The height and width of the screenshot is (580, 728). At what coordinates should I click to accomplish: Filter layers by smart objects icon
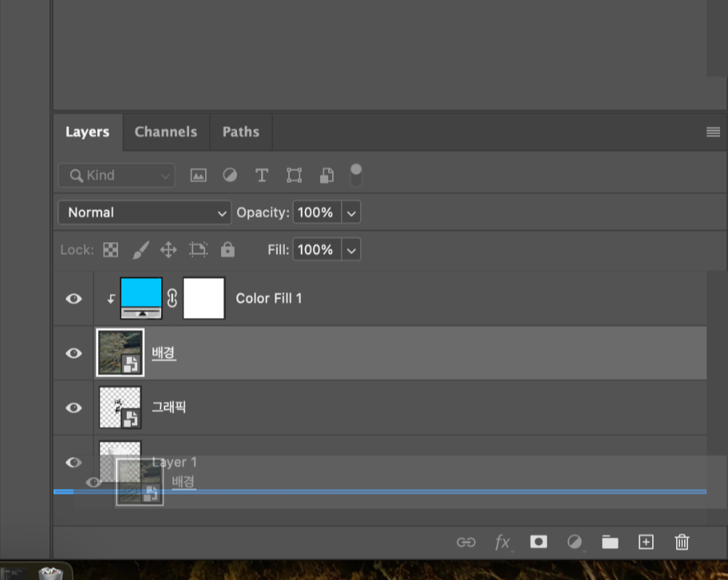(326, 175)
